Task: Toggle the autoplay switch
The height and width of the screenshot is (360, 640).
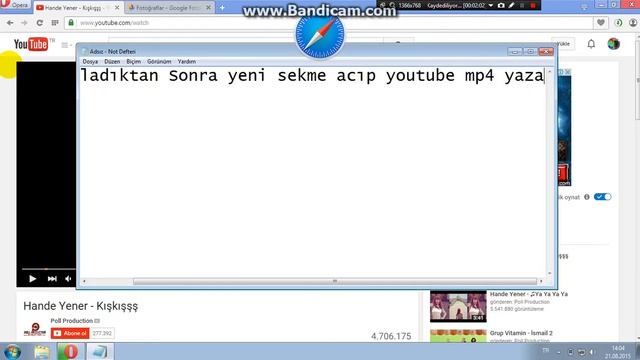Action: (602, 197)
